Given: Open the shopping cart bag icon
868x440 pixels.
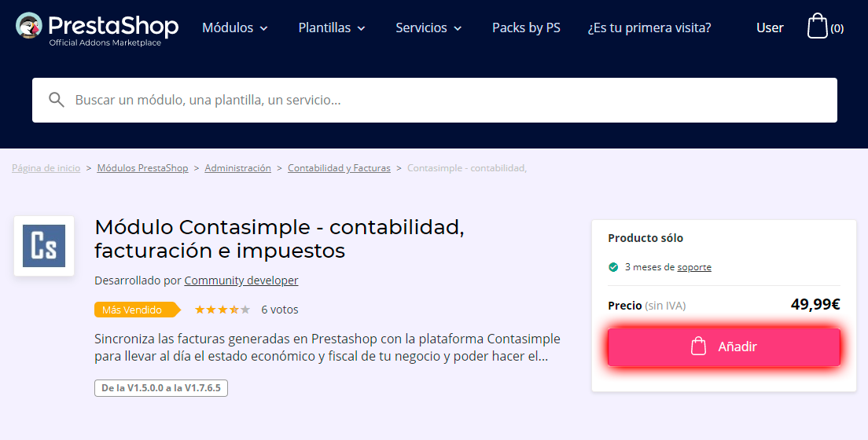Looking at the screenshot, I should pyautogui.click(x=817, y=26).
